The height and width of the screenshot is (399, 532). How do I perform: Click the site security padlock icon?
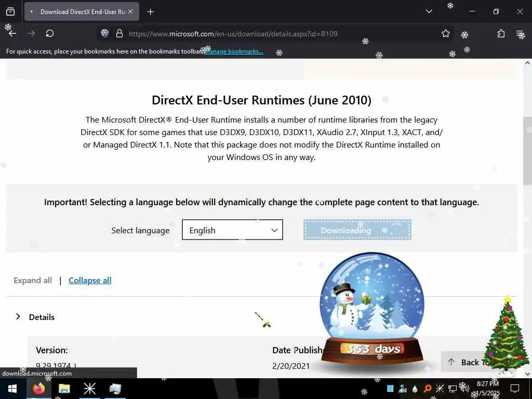(119, 33)
